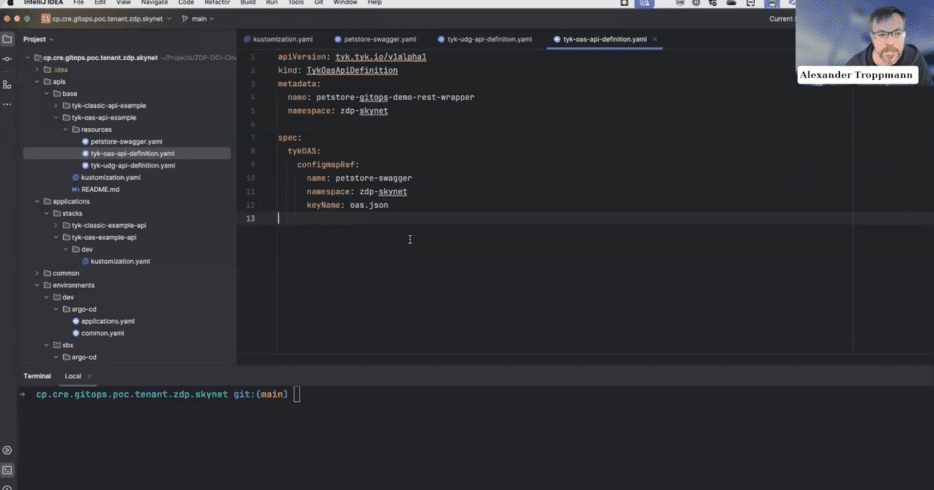Close the Local terminal session tab
Viewport: 934px width, 490px height.
coord(89,376)
